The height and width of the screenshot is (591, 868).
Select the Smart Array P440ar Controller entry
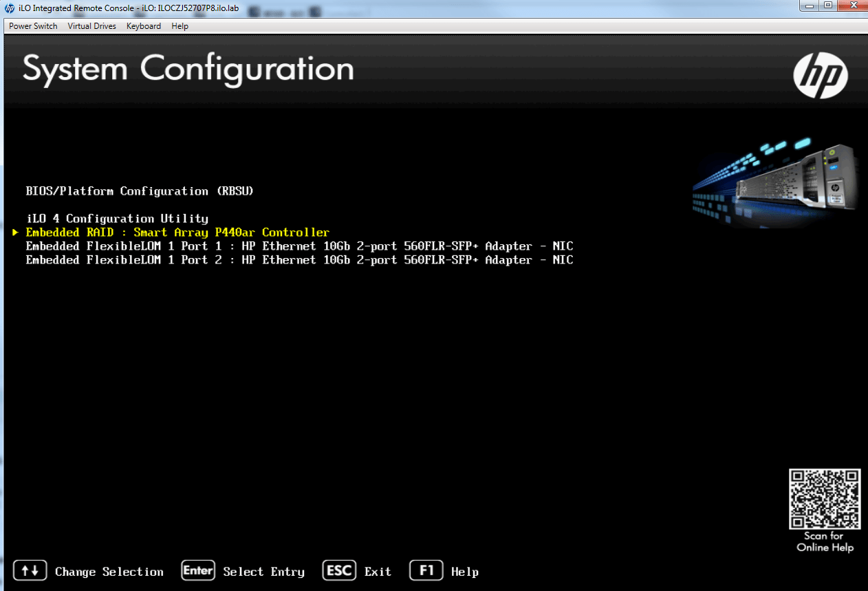point(177,232)
